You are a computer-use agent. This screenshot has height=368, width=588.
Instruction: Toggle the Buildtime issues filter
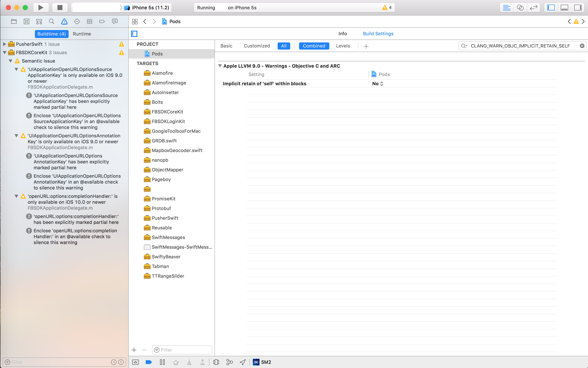pos(51,34)
